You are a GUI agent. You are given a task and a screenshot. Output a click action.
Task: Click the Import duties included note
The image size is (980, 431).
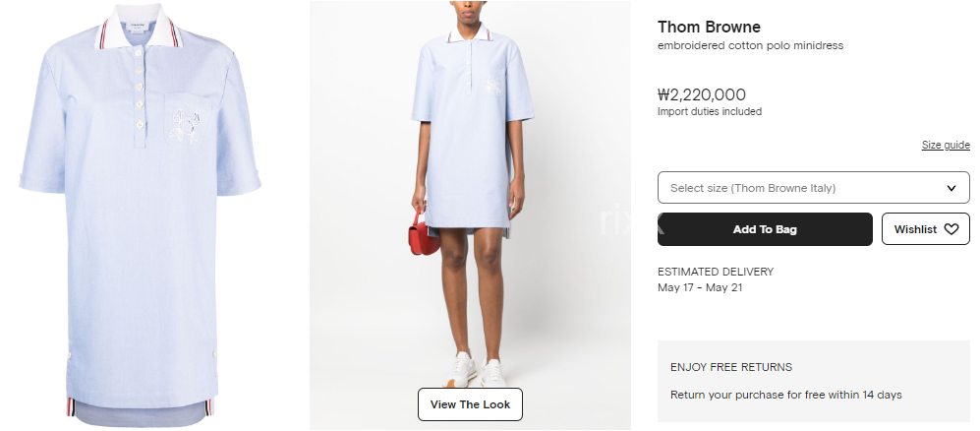point(710,112)
